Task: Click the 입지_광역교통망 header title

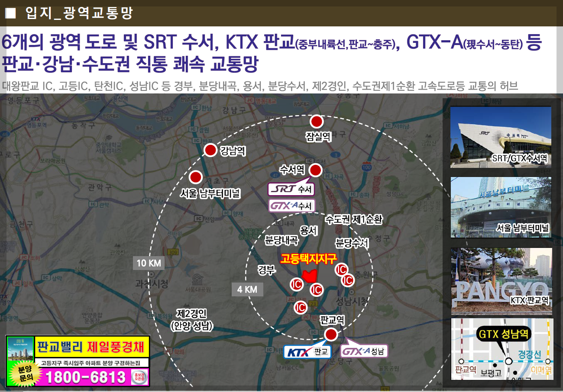Action: coord(79,13)
